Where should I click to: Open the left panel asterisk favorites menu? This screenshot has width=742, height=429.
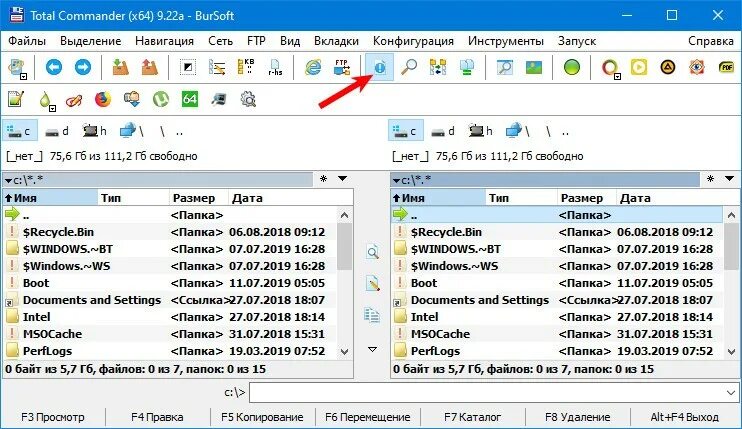pos(324,178)
